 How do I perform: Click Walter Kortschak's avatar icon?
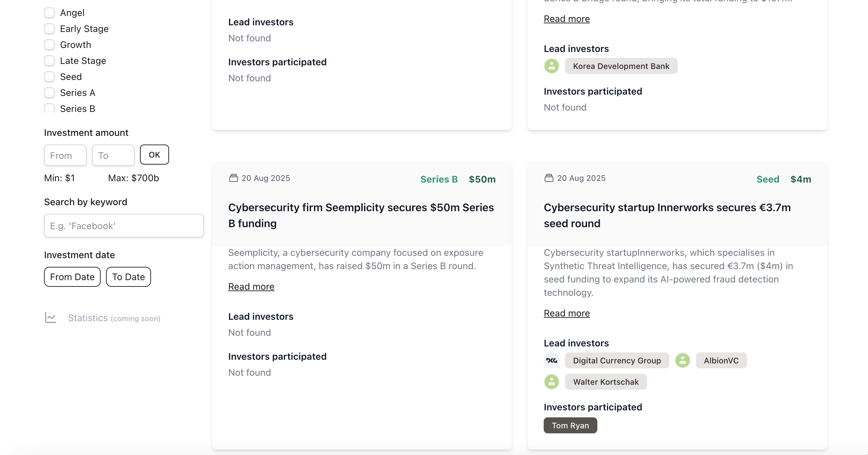551,382
